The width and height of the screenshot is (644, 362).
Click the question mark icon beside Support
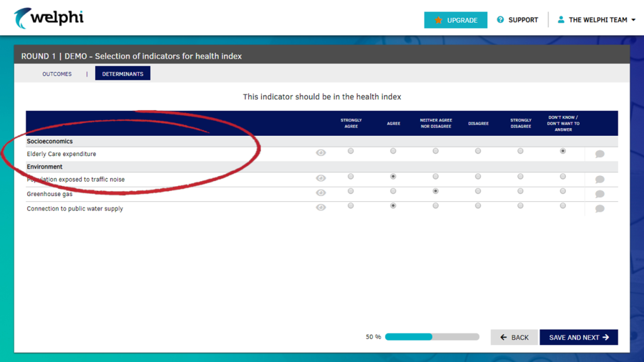coord(499,19)
